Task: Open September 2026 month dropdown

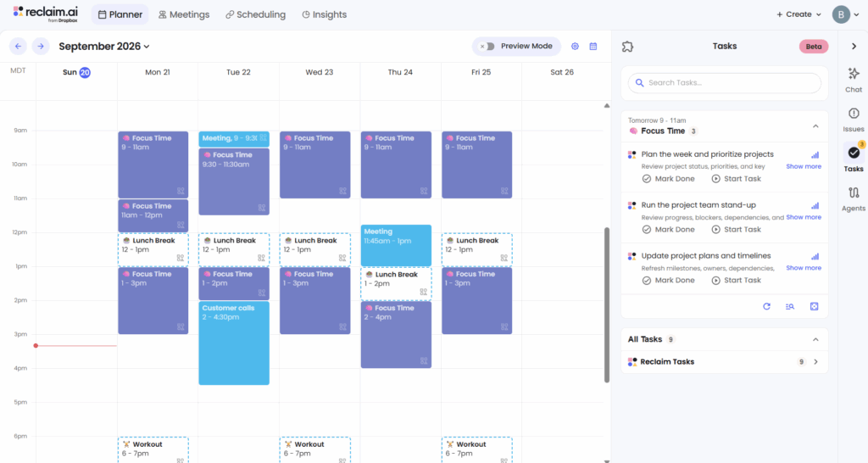Action: click(104, 47)
